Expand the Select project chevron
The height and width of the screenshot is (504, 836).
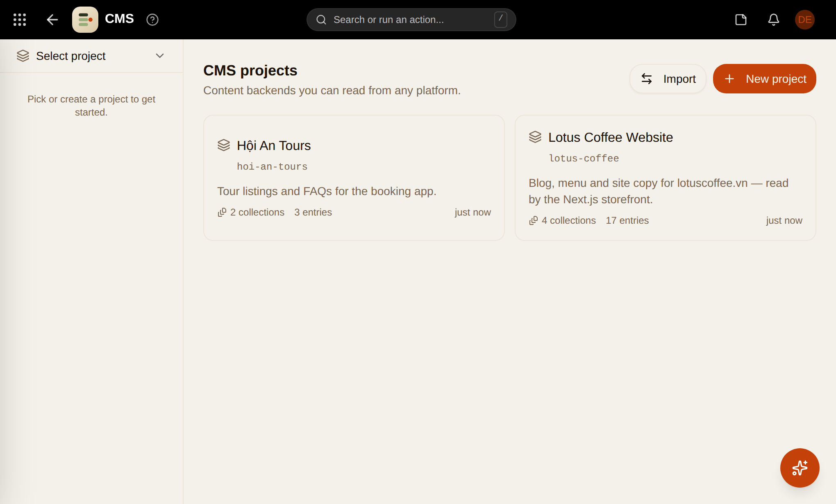tap(160, 56)
